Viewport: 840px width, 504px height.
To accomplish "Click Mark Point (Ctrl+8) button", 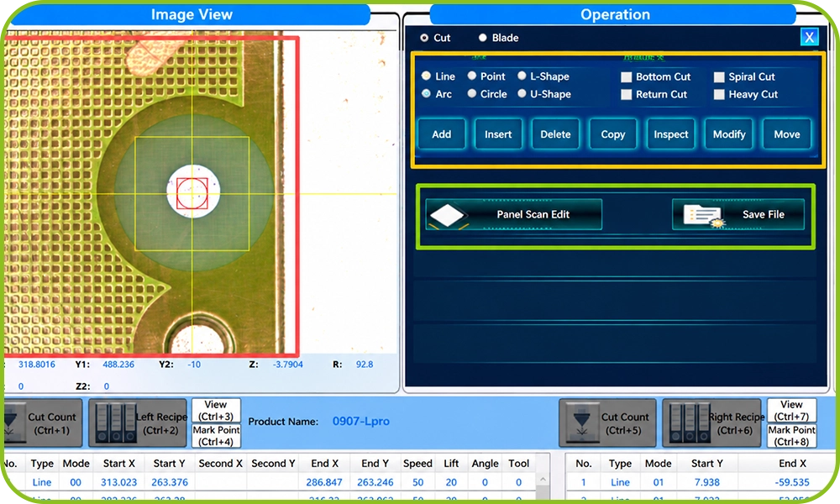I will point(791,435).
